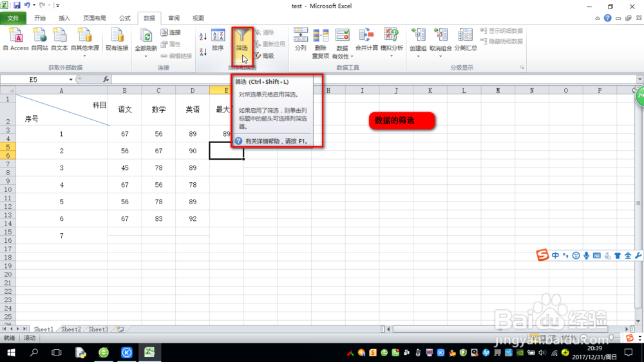The image size is (644, 362).
Task: Open the 排序 custom sort dialog
Action: 218,41
